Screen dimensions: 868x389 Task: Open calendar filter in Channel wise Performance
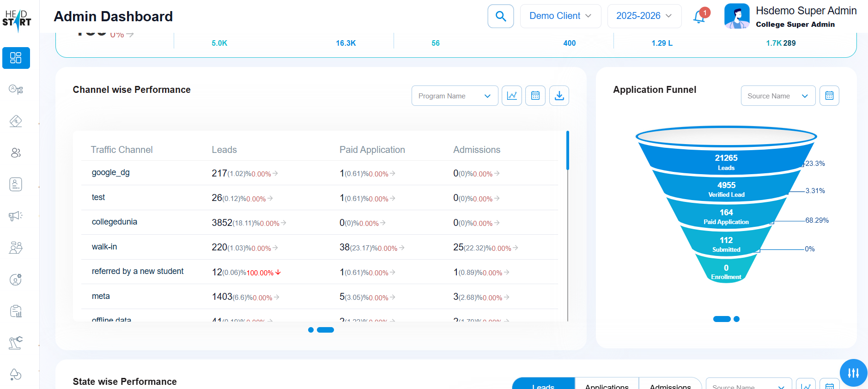pos(535,96)
